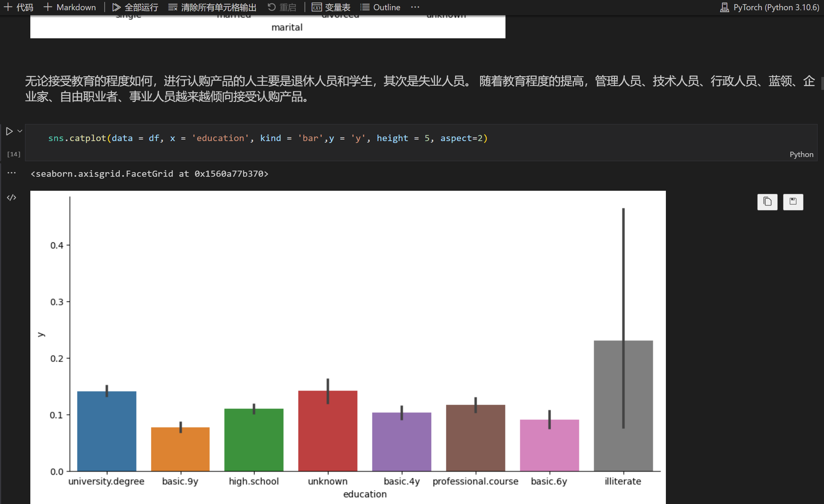Image resolution: width=824 pixels, height=504 pixels.
Task: Click into the sns.catplot code editor
Action: [x=421, y=138]
